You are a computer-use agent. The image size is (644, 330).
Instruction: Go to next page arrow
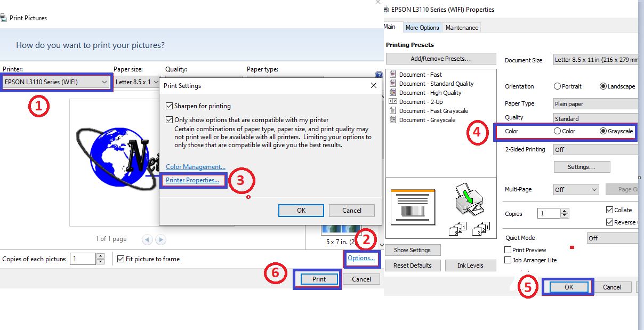pyautogui.click(x=160, y=239)
